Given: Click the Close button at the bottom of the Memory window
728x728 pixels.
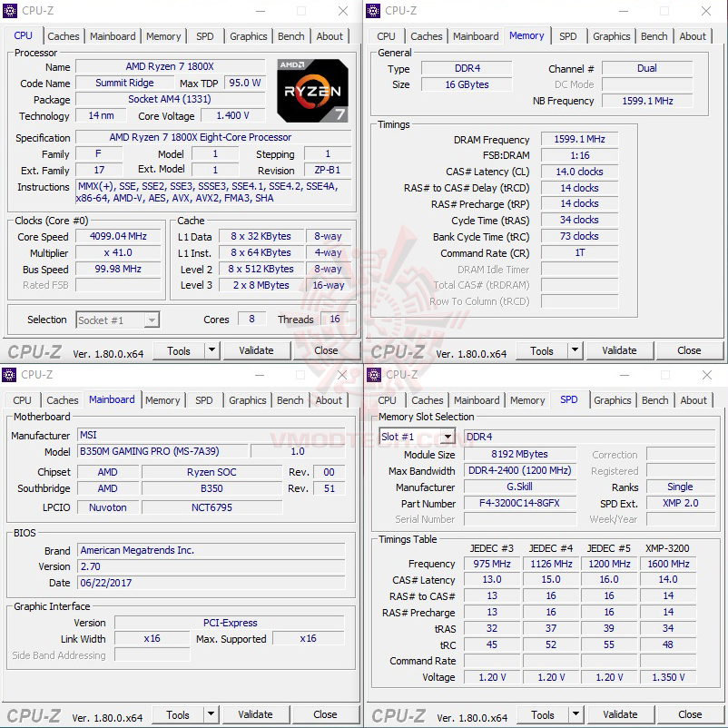Looking at the screenshot, I should (689, 350).
